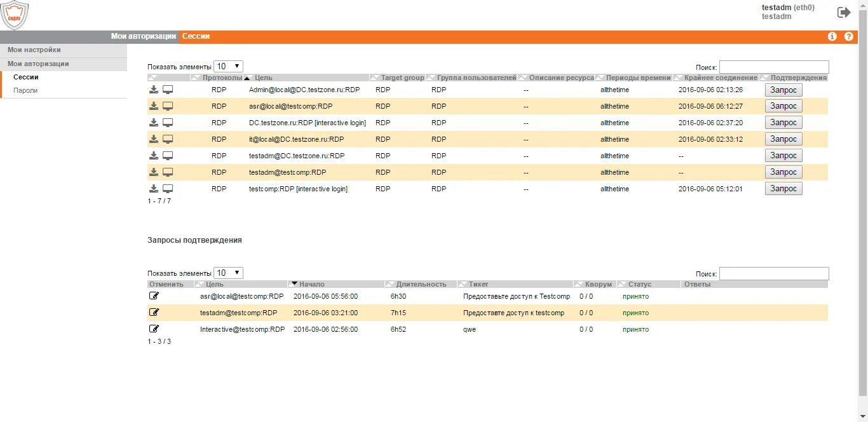Click '2016-09-06 06:12:27' last connection cell
868x422 pixels.
point(710,106)
